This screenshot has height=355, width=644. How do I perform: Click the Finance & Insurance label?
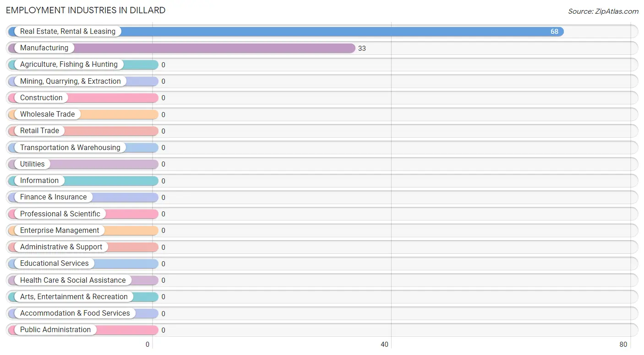pyautogui.click(x=53, y=197)
